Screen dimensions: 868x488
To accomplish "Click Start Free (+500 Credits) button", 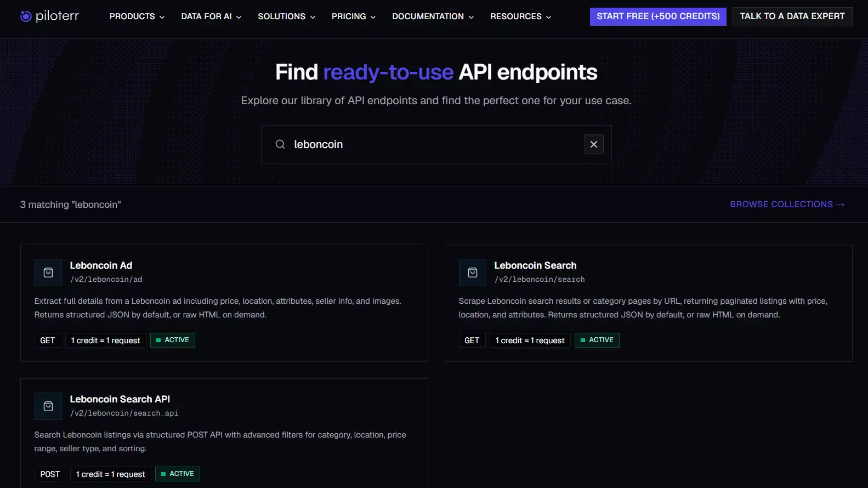I will [x=658, y=16].
